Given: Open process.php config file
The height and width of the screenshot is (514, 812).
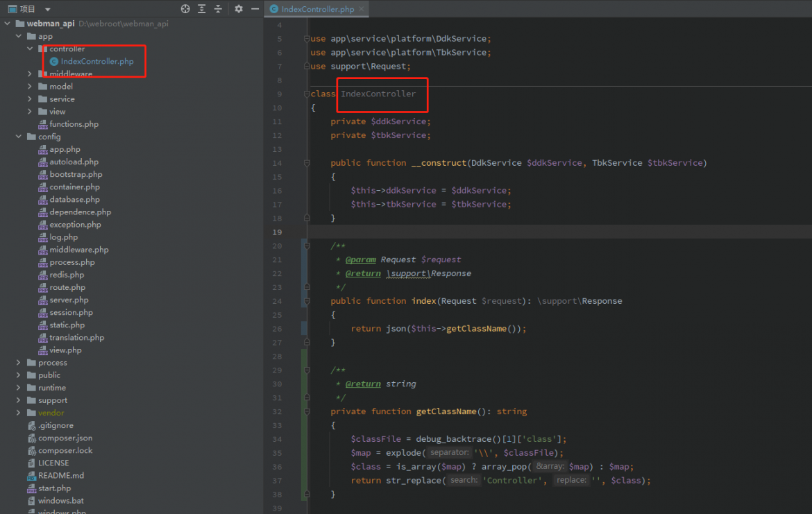Looking at the screenshot, I should point(72,262).
